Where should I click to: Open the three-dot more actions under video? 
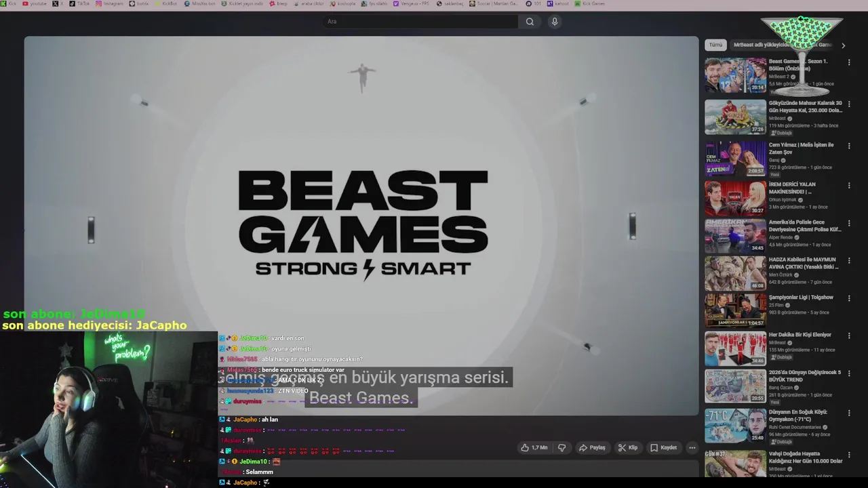point(692,447)
